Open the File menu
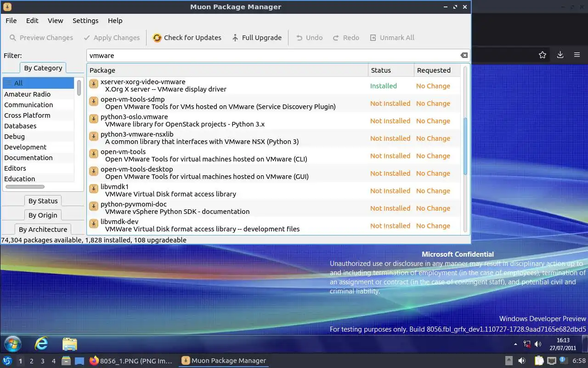This screenshot has height=368, width=588. click(x=11, y=21)
